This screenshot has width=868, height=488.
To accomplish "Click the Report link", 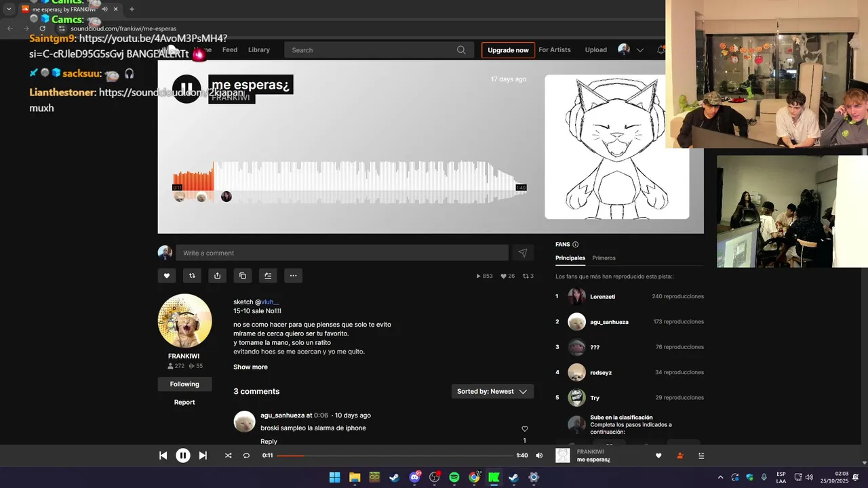I will (x=184, y=402).
